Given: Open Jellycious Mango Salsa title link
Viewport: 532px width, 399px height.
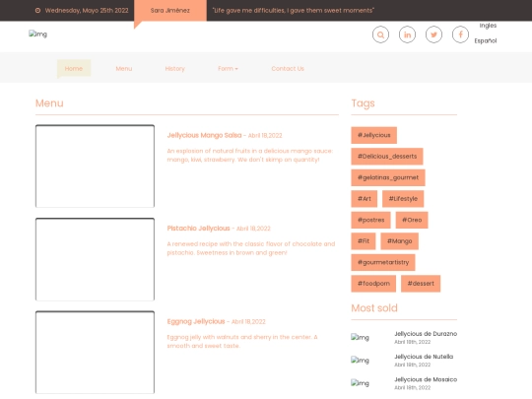Looking at the screenshot, I should (204, 135).
